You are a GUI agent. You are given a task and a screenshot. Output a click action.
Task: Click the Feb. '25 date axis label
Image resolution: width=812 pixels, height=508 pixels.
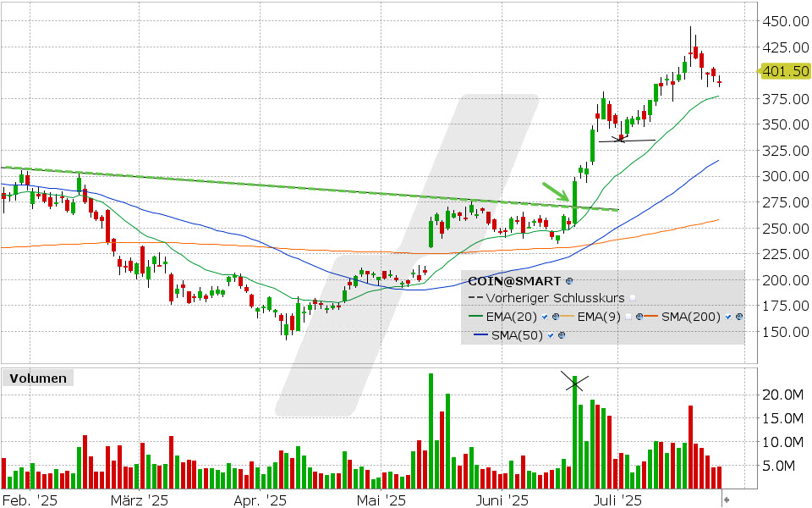pyautogui.click(x=30, y=500)
